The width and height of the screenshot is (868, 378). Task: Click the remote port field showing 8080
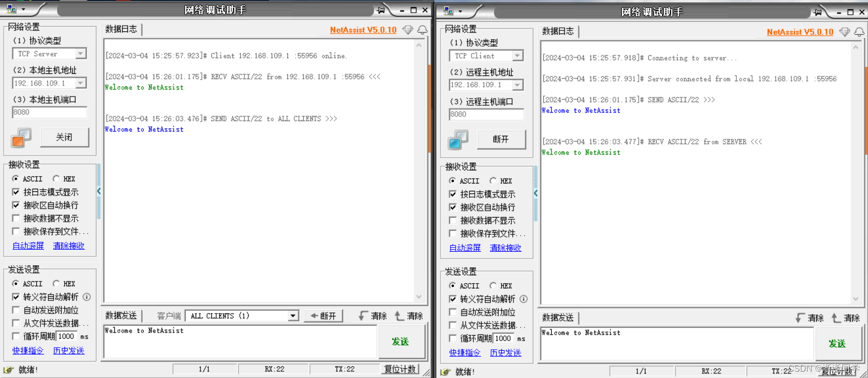(x=486, y=114)
